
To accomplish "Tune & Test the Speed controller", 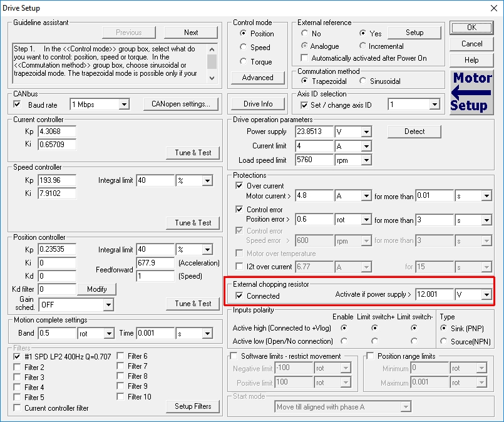I will 193,223.
